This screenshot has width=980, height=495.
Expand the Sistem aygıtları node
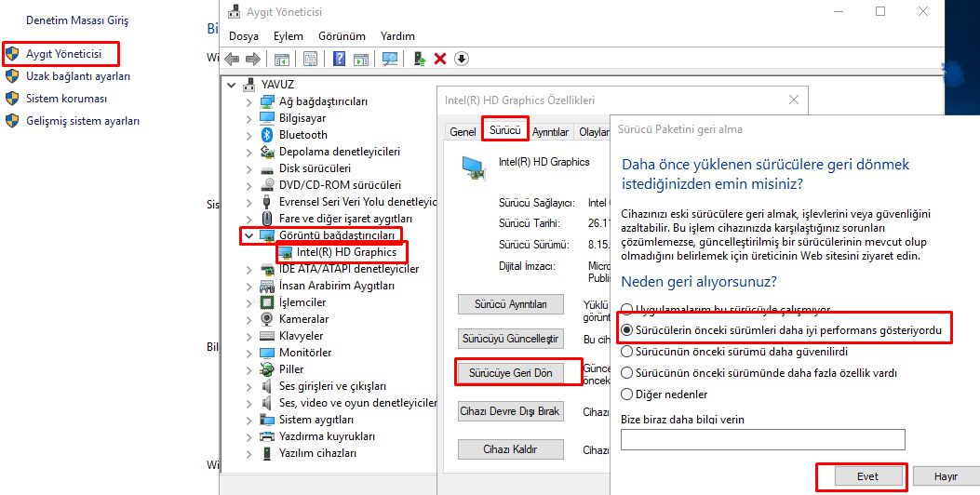pyautogui.click(x=249, y=420)
